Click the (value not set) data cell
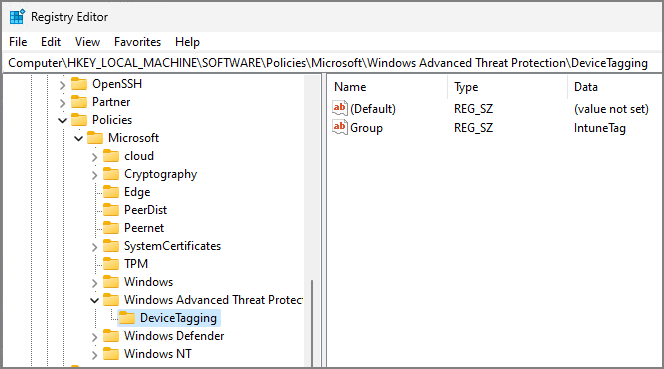Screen dimensions: 664x369 click(x=611, y=109)
